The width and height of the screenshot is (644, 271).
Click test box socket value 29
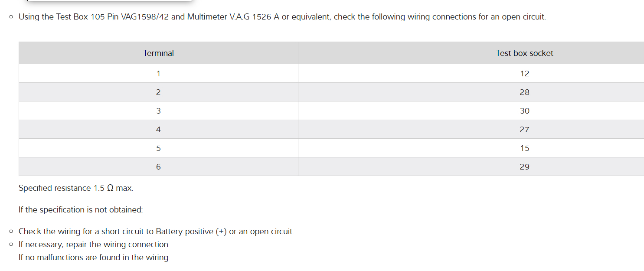click(x=524, y=167)
